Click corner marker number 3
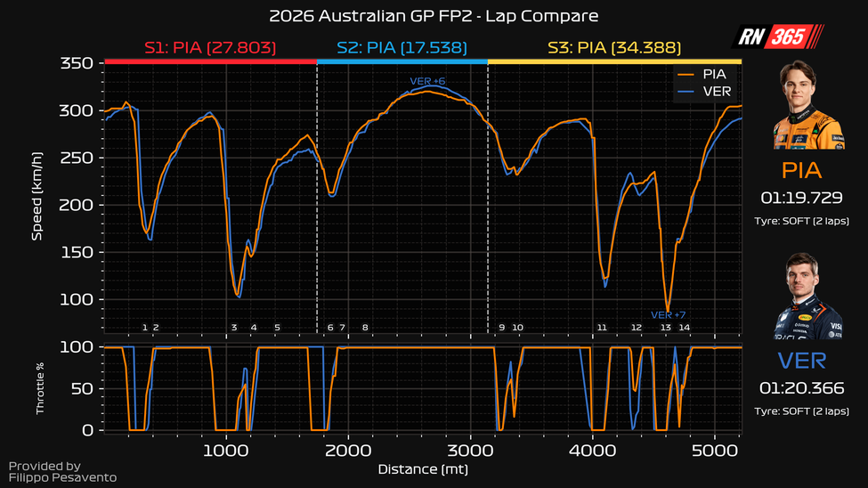 (234, 328)
